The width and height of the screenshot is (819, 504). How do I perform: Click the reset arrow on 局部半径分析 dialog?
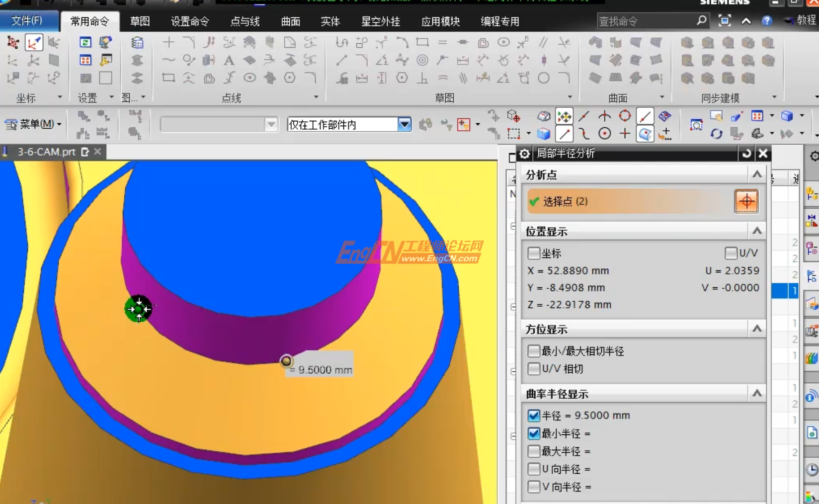click(747, 154)
